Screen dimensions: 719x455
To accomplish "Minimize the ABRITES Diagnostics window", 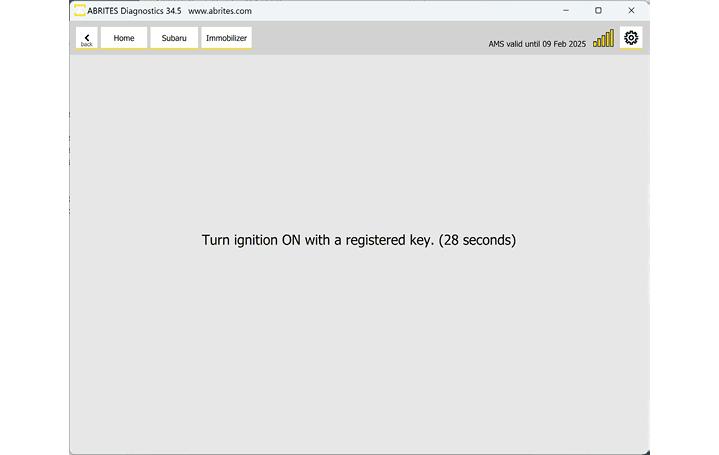I will [565, 10].
